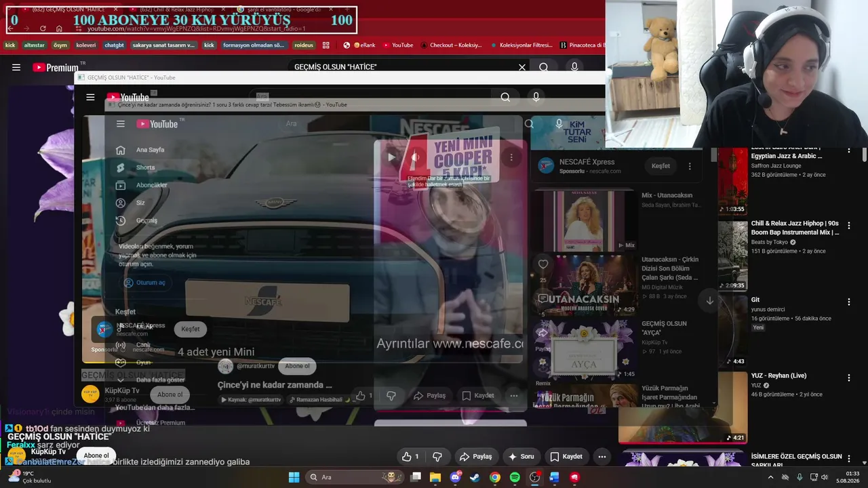Open the weather widget showing 19°C
This screenshot has height=488, width=868.
31,477
